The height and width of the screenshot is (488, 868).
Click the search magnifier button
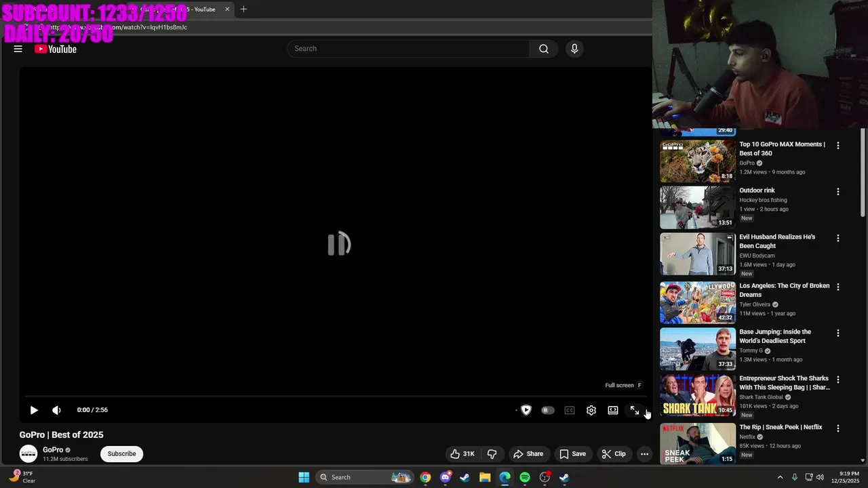[x=543, y=49]
